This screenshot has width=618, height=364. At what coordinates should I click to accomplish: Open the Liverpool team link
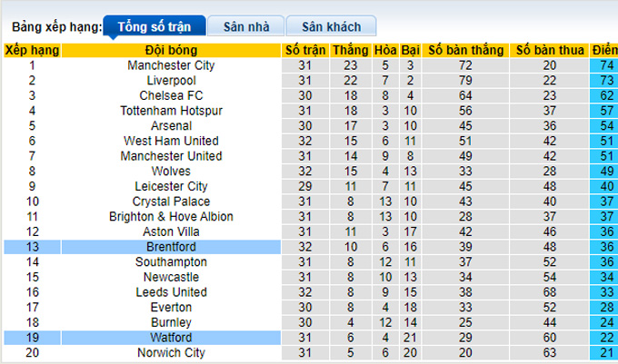pyautogui.click(x=171, y=81)
